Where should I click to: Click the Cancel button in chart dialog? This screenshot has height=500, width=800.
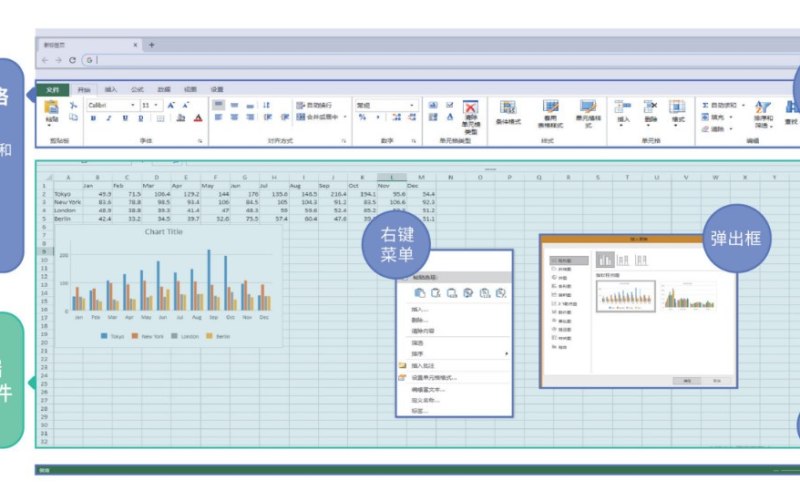click(x=717, y=381)
